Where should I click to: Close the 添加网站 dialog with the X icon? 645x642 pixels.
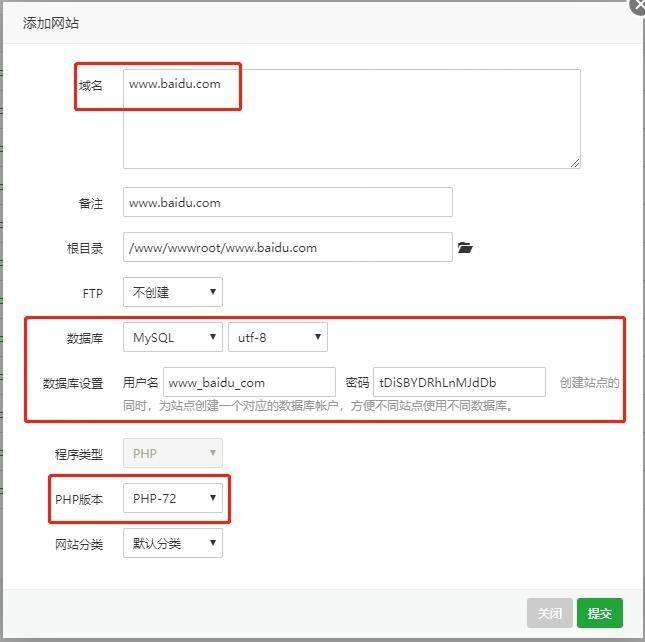(638, 4)
